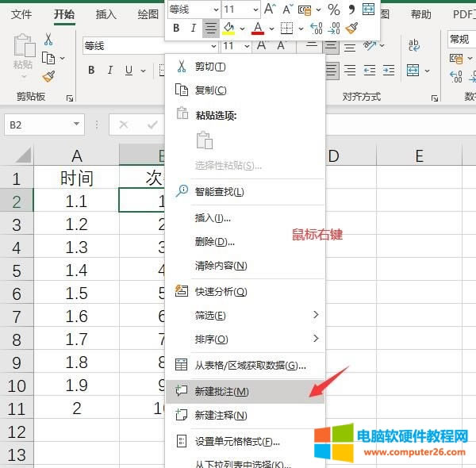Expand the Name Box dropdown showing B2
The height and width of the screenshot is (468, 476).
point(76,125)
